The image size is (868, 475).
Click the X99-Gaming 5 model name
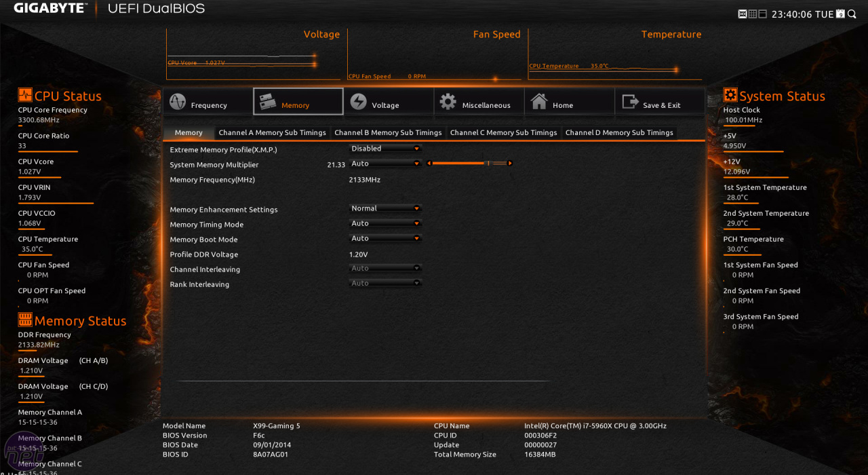277,425
